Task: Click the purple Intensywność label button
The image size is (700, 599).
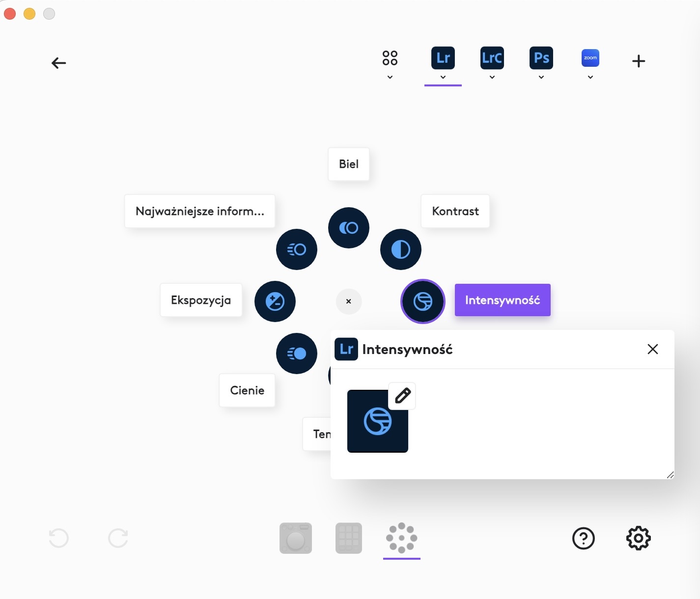Action: [503, 300]
